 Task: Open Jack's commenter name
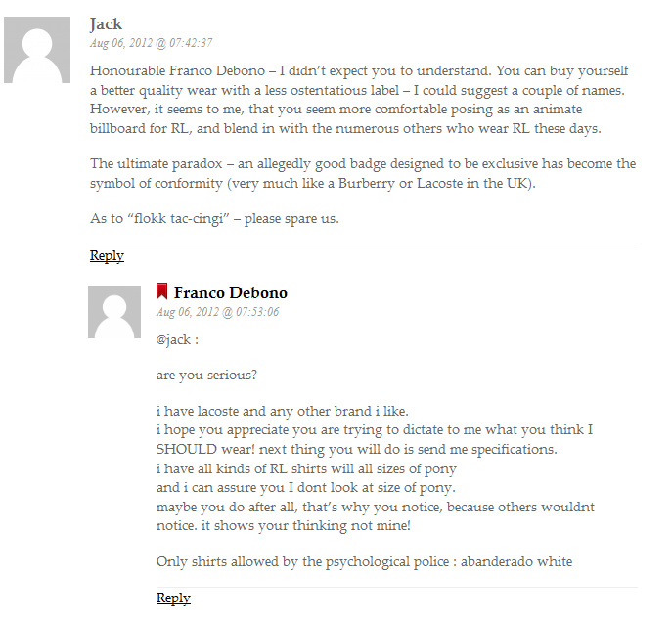[x=106, y=23]
